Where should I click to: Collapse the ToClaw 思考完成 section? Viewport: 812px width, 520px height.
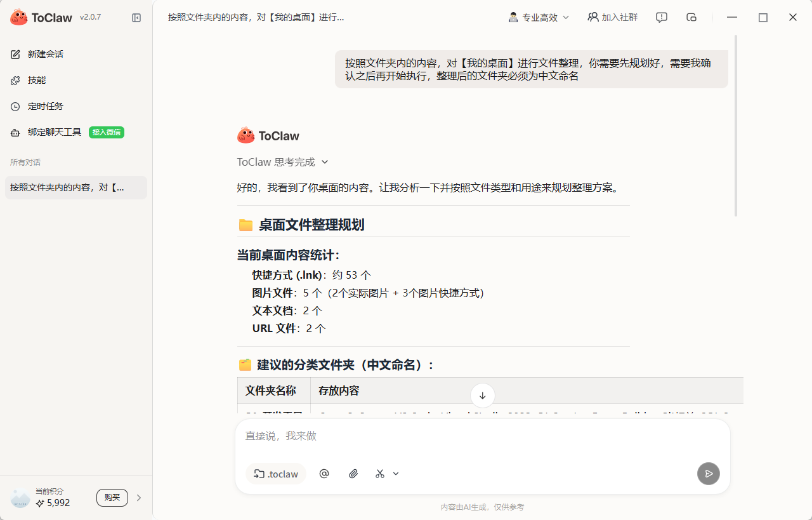pos(324,162)
